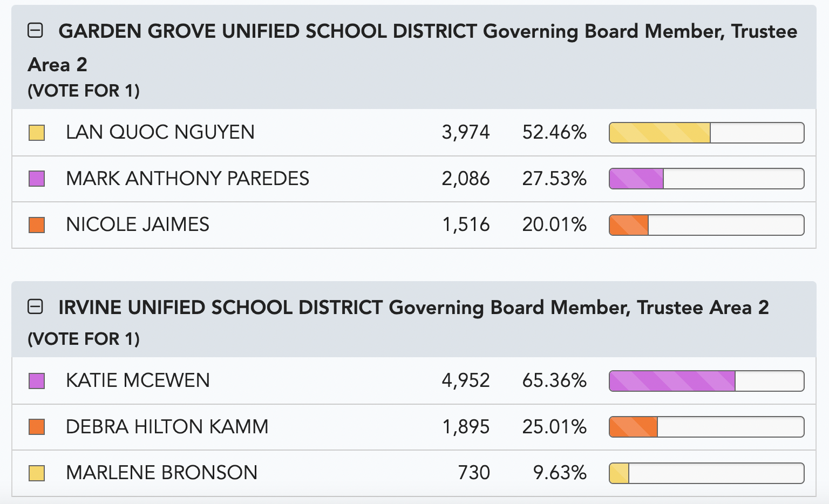Collapse the Irvine Unified School District contest
The image size is (829, 504).
tap(35, 307)
